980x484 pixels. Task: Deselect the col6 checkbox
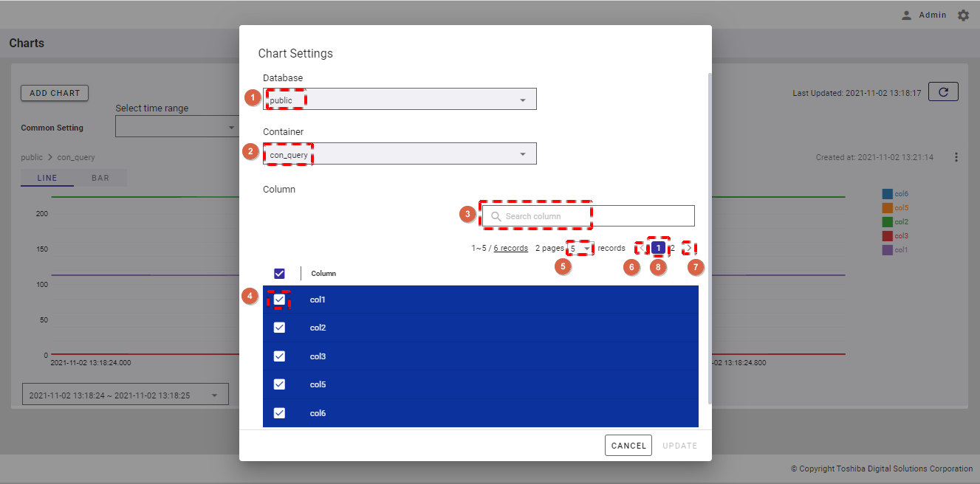click(279, 413)
